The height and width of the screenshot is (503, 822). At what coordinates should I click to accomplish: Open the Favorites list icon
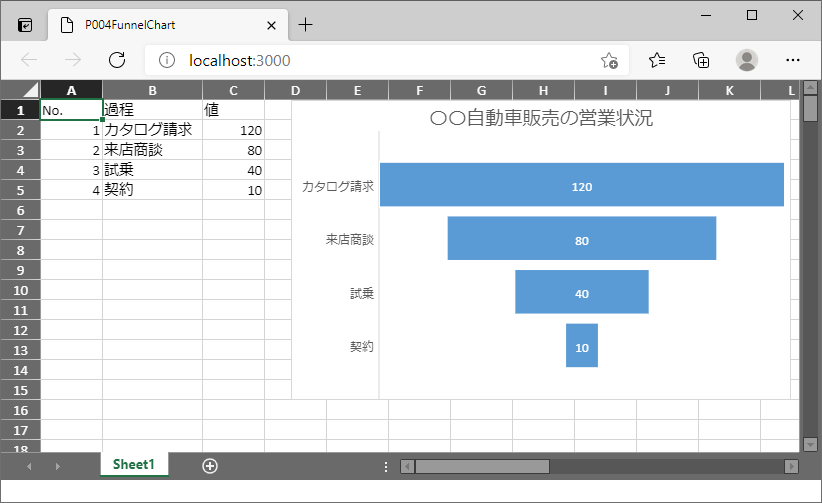pos(657,60)
